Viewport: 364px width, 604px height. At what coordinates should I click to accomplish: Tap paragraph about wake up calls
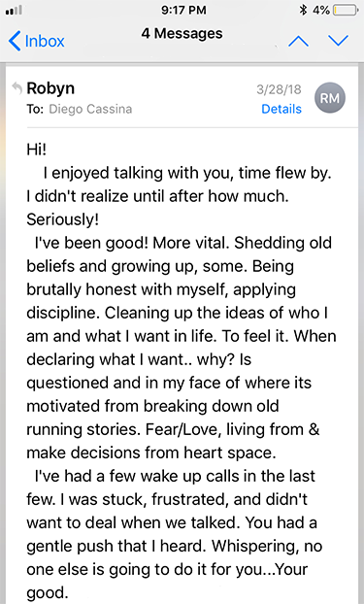[x=175, y=534]
